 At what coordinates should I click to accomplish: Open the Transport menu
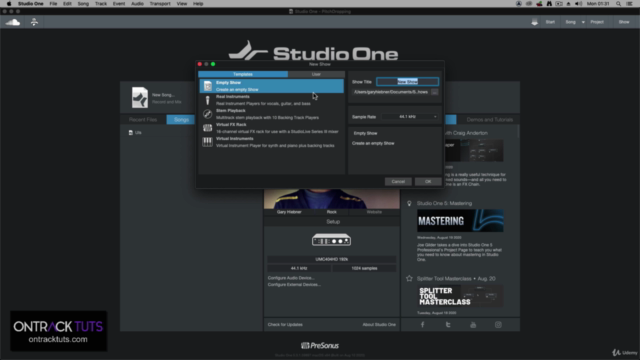coord(160,4)
